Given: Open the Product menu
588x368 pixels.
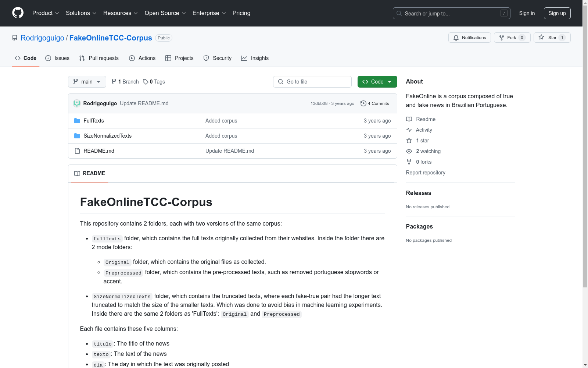Looking at the screenshot, I should (x=46, y=13).
